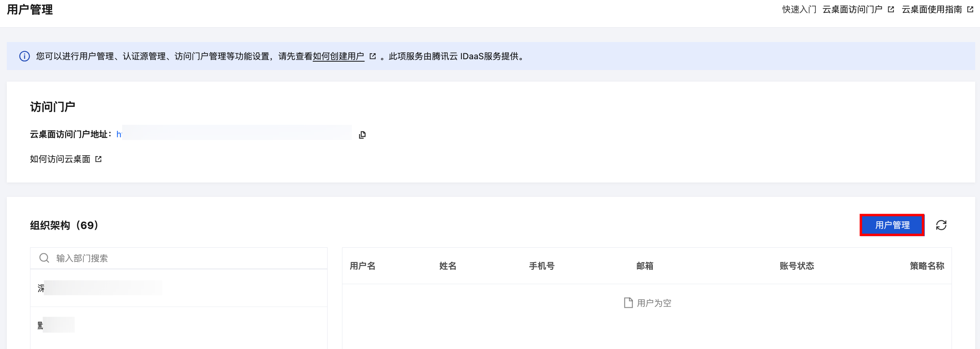Image resolution: width=980 pixels, height=349 pixels.
Task: Click the 账号状态 column header
Action: [x=797, y=266]
